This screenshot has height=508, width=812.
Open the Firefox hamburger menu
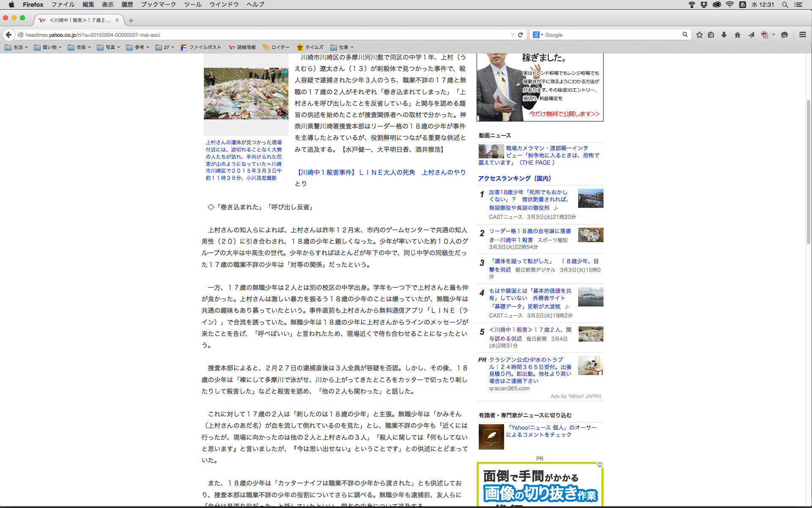[802, 35]
